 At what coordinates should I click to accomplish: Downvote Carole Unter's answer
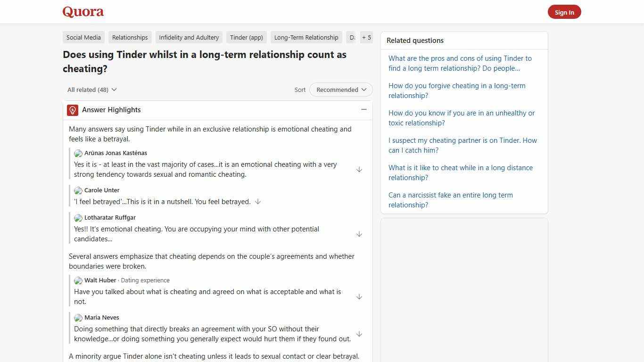[x=257, y=201]
